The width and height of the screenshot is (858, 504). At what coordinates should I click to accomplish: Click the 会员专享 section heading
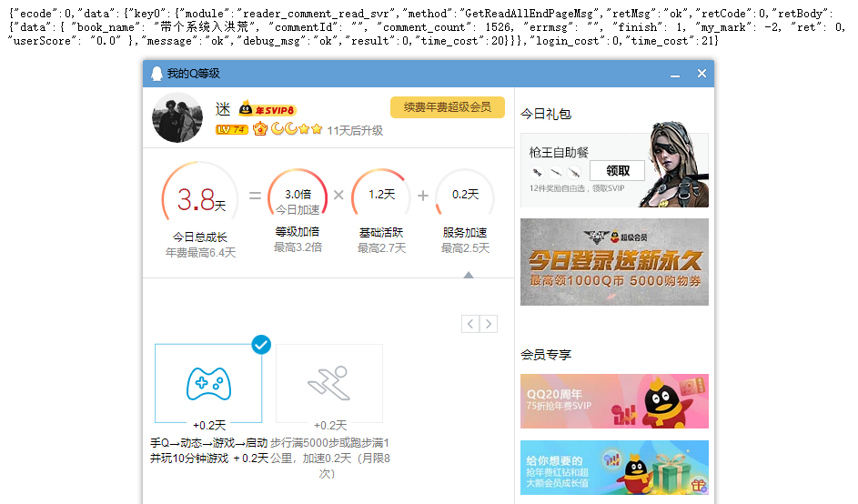546,355
